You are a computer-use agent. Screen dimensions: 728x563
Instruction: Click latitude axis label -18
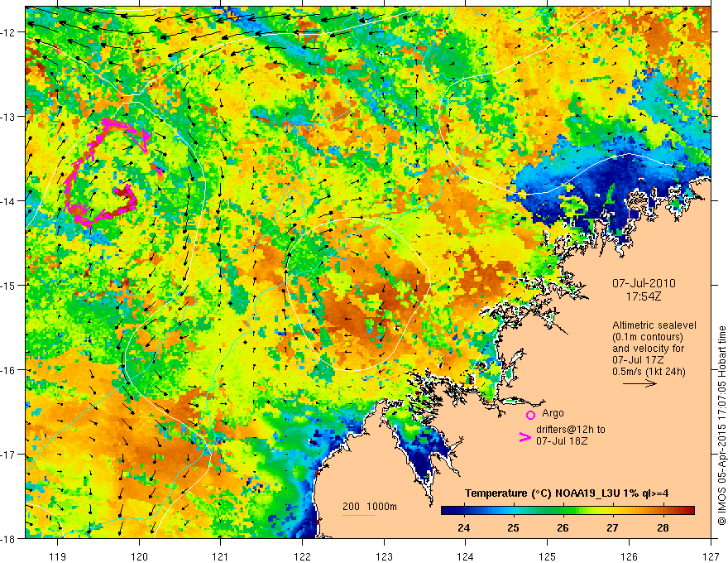[9, 538]
